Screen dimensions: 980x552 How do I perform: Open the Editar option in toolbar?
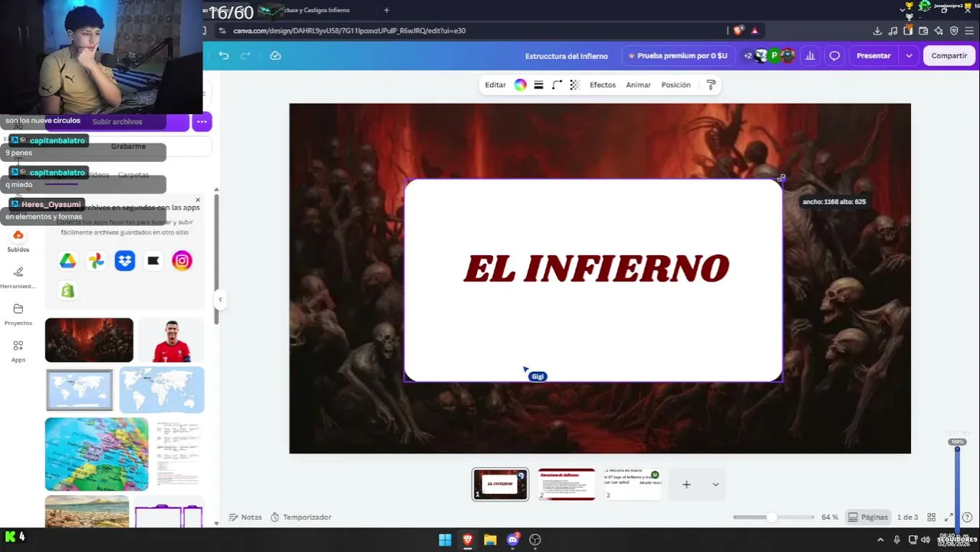(495, 85)
